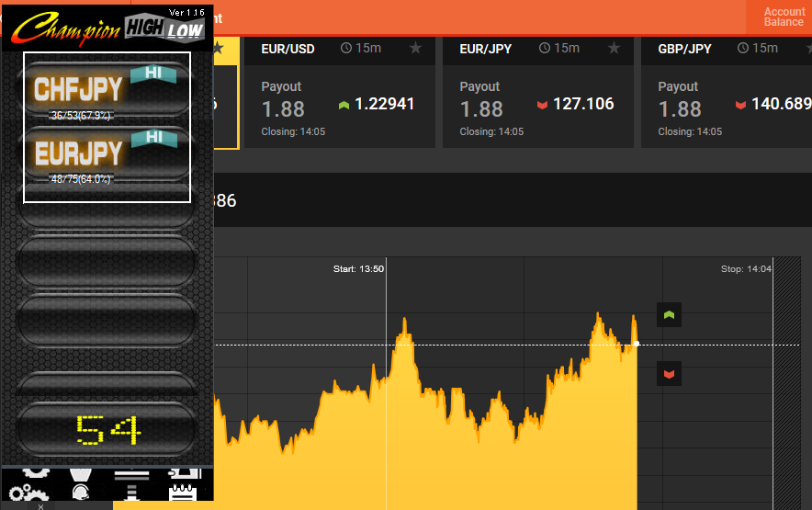
Task: Click the star on the yellow highlighted card
Action: [218, 48]
